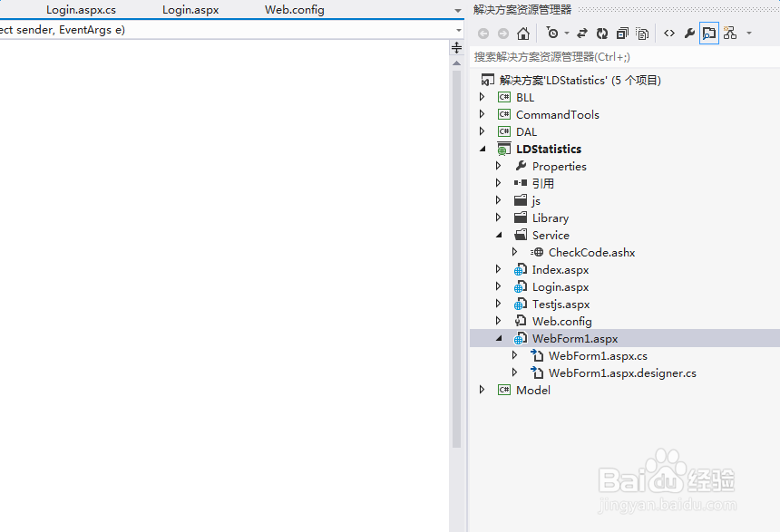Viewport: 780px width, 532px height.
Task: Expand the Testjs.aspx node
Action: pos(499,304)
